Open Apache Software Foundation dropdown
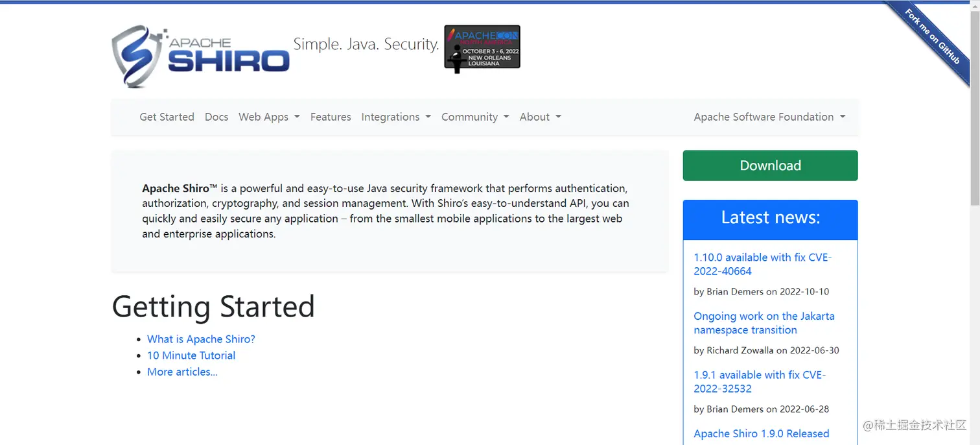Image resolution: width=980 pixels, height=445 pixels. pos(769,117)
